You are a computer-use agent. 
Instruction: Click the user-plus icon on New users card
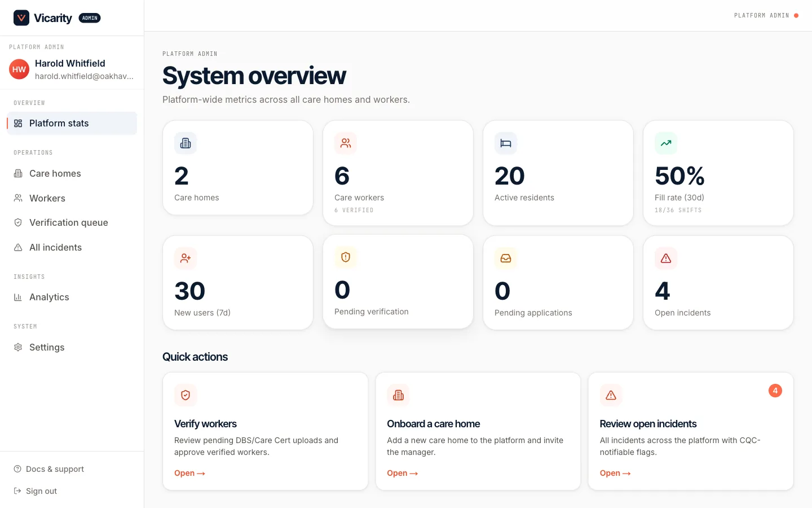pyautogui.click(x=186, y=259)
